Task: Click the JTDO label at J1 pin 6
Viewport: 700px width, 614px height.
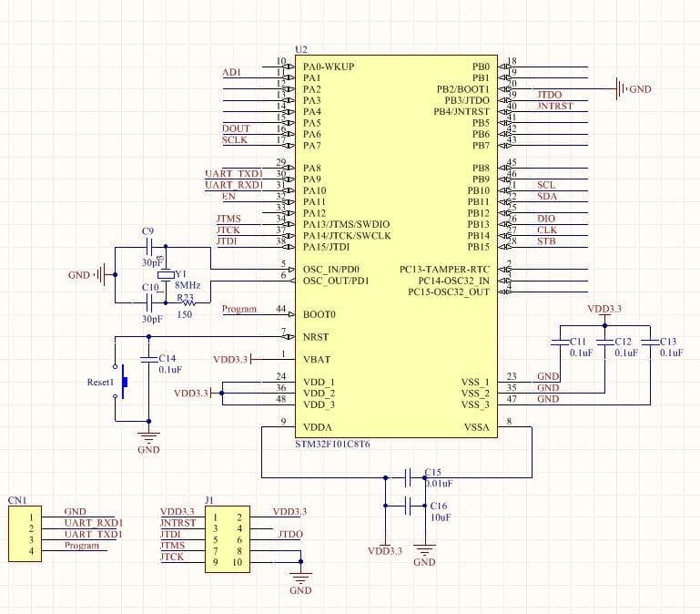Action: 290,535
